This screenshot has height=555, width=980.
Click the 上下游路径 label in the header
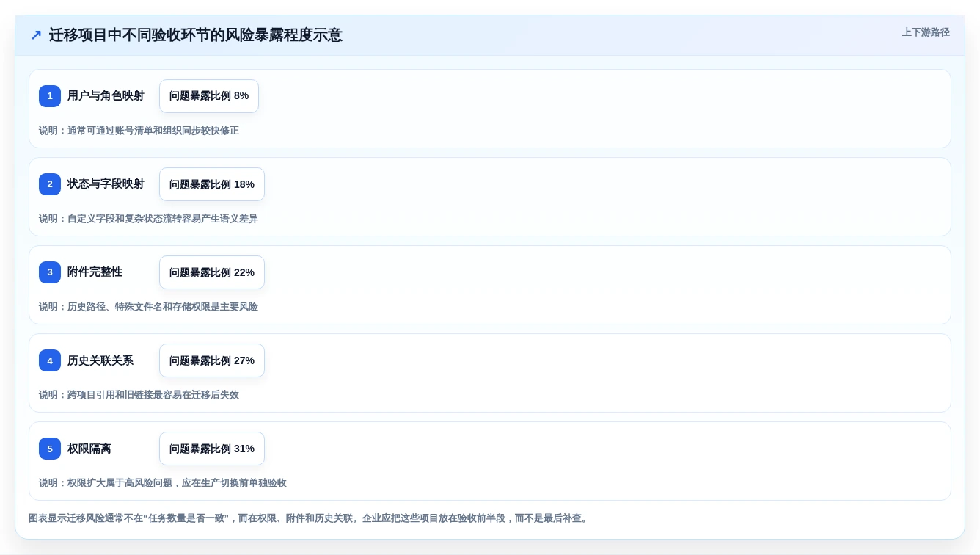[x=926, y=32]
